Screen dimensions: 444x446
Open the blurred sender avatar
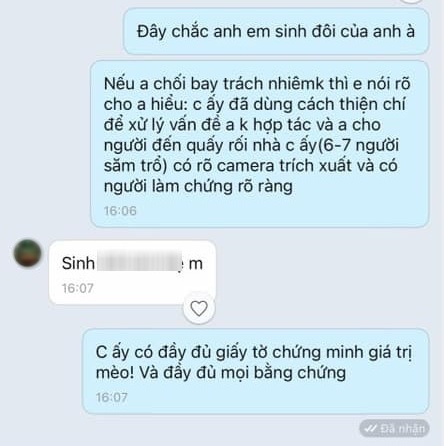coord(28,253)
